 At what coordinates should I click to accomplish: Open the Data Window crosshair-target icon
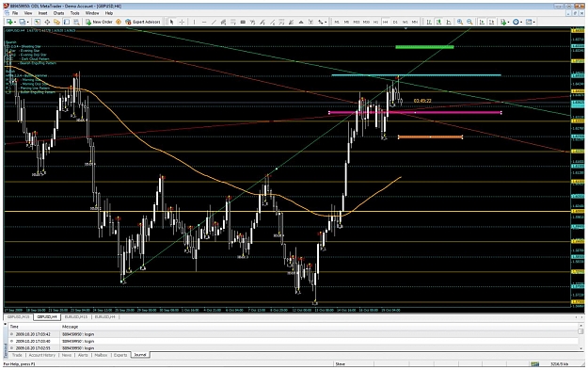coord(47,22)
